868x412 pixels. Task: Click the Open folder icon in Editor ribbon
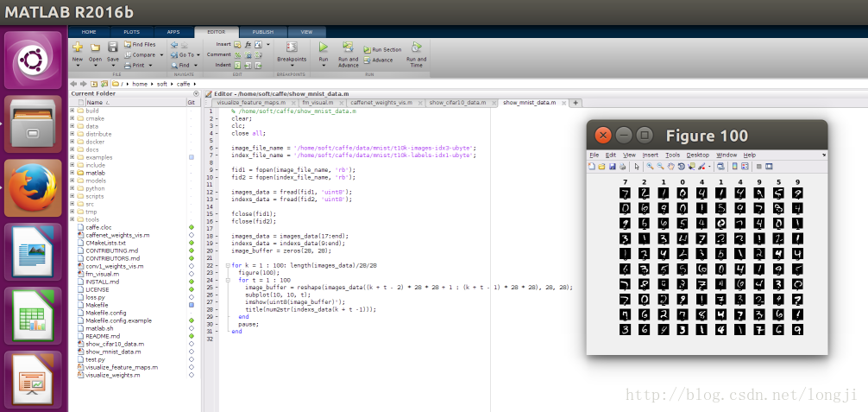tap(95, 48)
